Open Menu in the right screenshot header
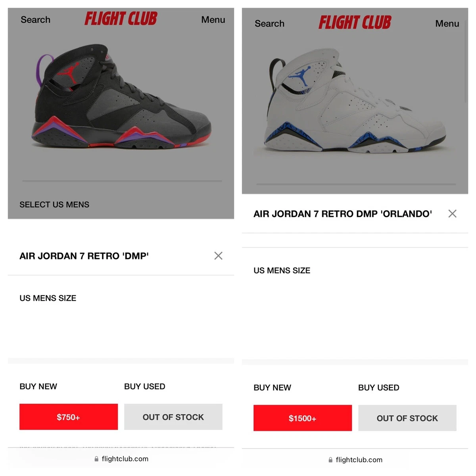 click(447, 23)
